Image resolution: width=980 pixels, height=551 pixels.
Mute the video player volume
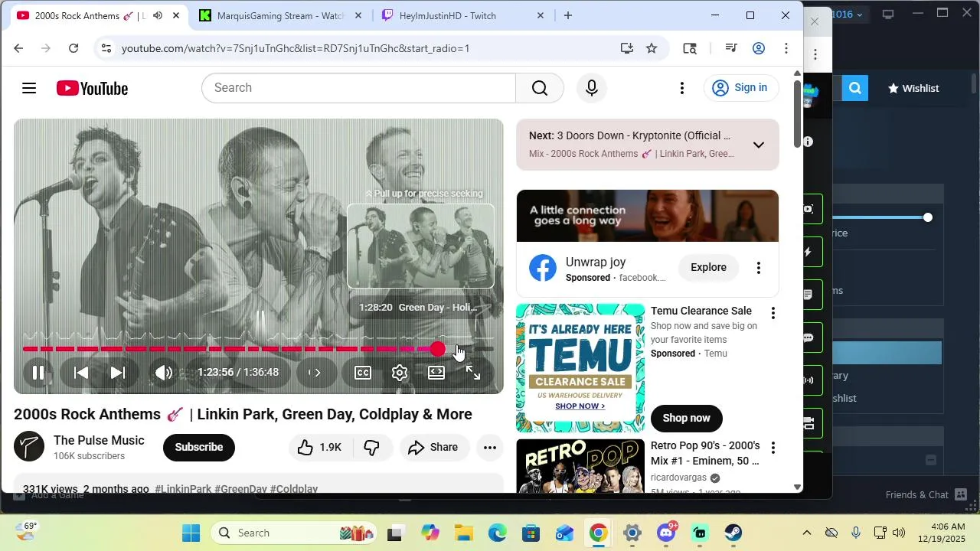pyautogui.click(x=164, y=373)
